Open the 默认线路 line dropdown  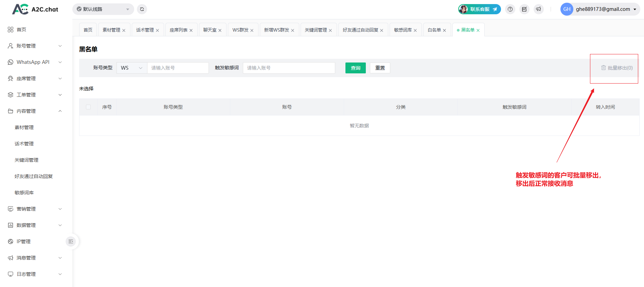pos(103,9)
